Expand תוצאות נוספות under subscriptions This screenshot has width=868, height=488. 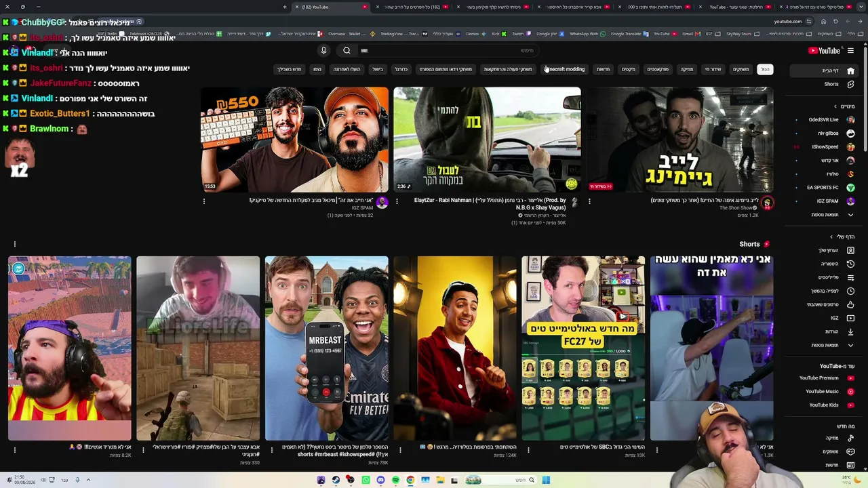824,215
